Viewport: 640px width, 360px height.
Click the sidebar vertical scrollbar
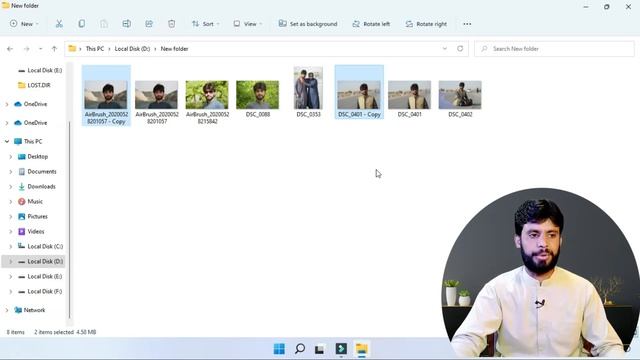pos(69,220)
